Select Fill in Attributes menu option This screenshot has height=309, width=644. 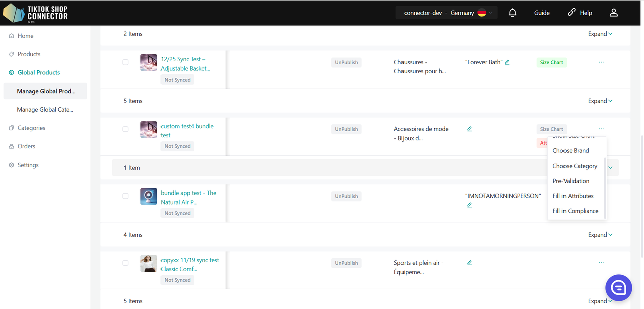[x=573, y=196]
